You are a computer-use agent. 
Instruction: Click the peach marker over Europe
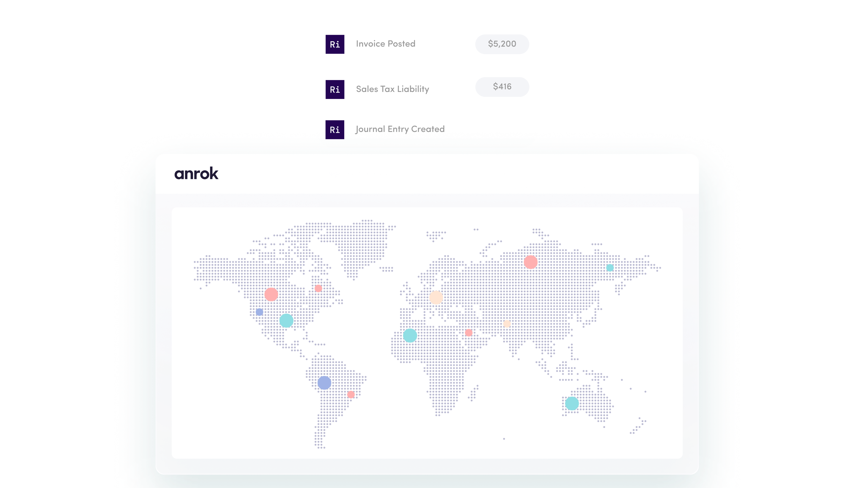(x=436, y=298)
